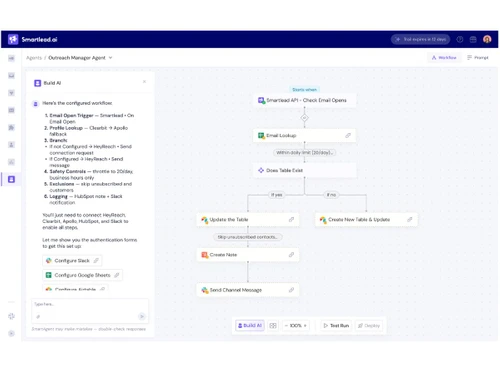Screen dimensions: 500x375
Task: Open the integrations icon near the sidebar bottom
Action: point(11,316)
